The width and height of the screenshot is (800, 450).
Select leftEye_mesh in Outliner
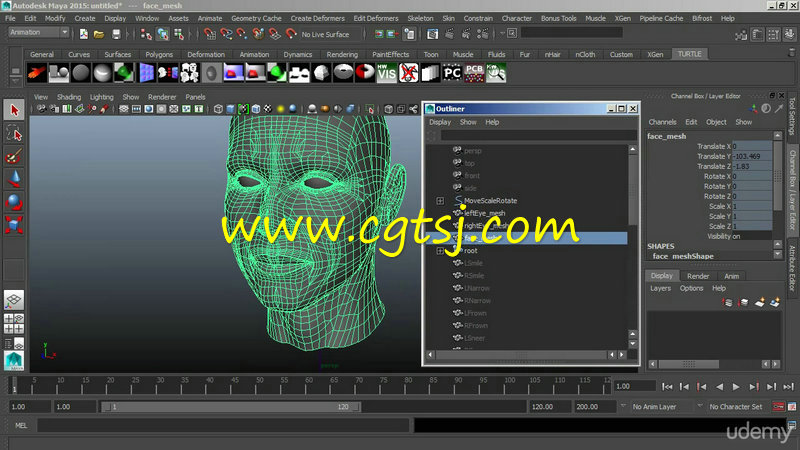pyautogui.click(x=485, y=213)
